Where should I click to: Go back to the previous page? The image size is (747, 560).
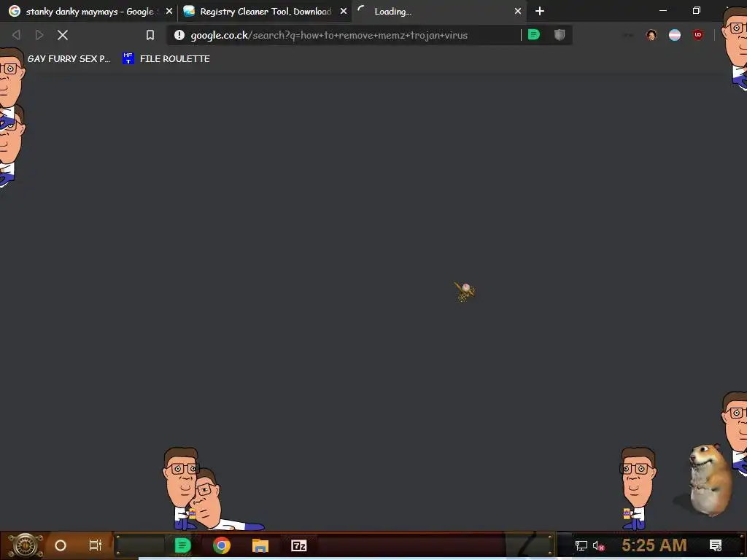(x=16, y=35)
